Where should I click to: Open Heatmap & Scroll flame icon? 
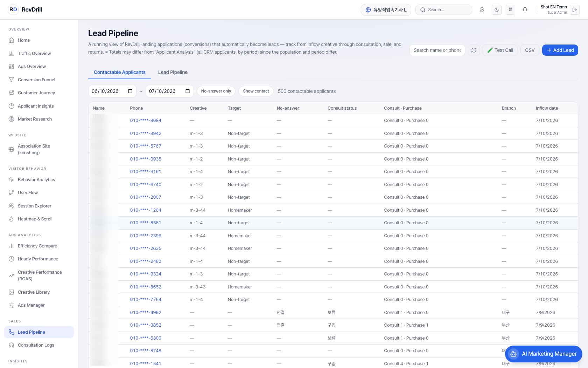click(11, 219)
